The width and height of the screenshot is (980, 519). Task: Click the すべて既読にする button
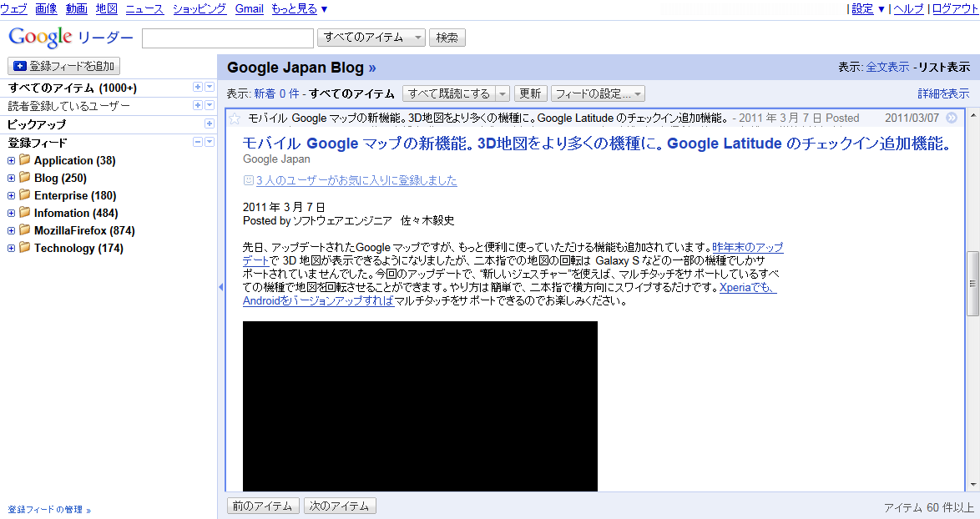coord(449,93)
